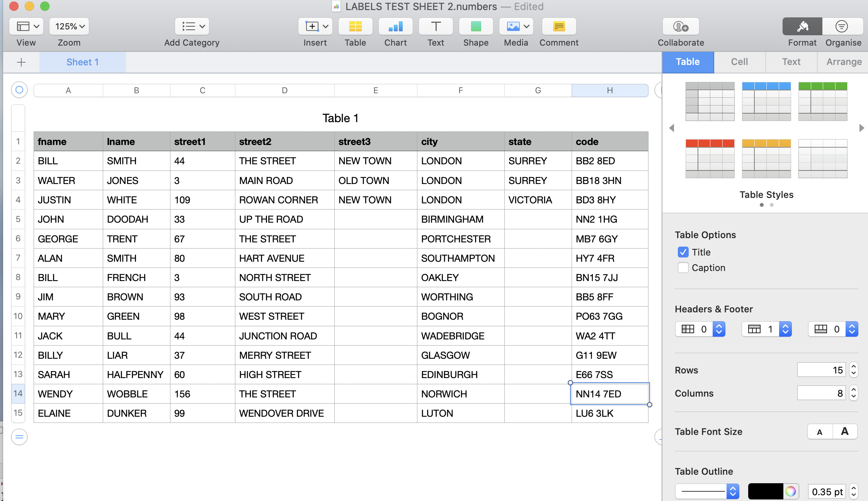Open the Collaborate option

click(681, 27)
